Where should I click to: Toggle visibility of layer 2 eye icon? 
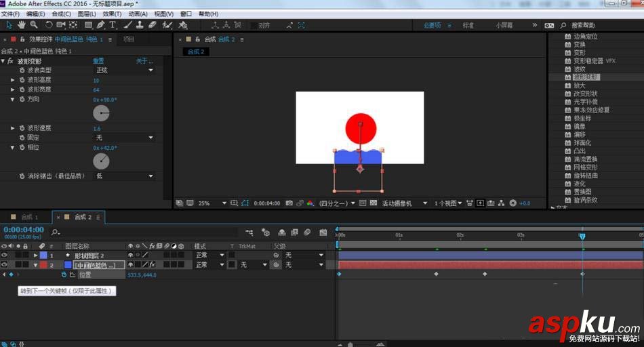point(4,265)
